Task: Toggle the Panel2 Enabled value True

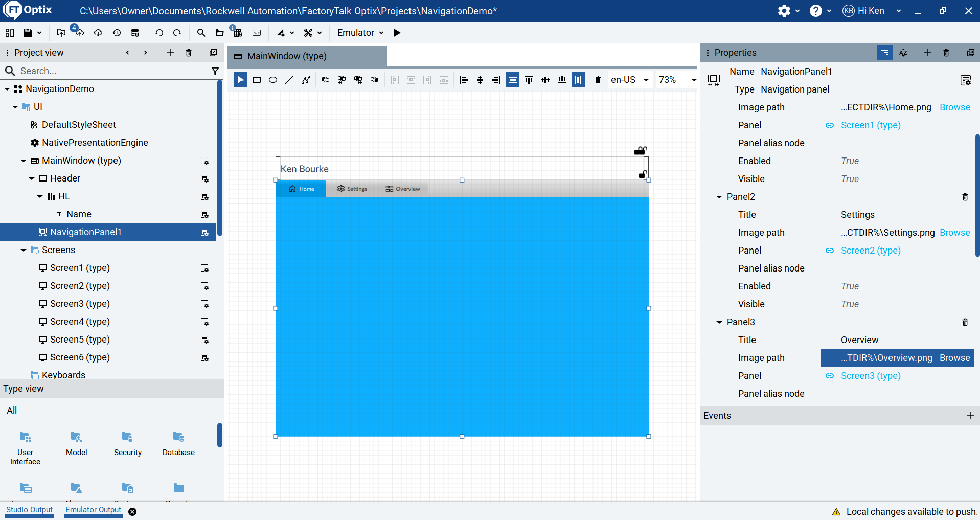Action: (x=850, y=286)
